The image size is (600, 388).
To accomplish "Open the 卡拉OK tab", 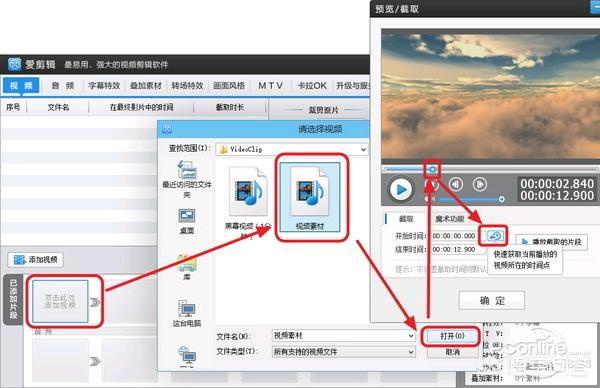I will (312, 85).
